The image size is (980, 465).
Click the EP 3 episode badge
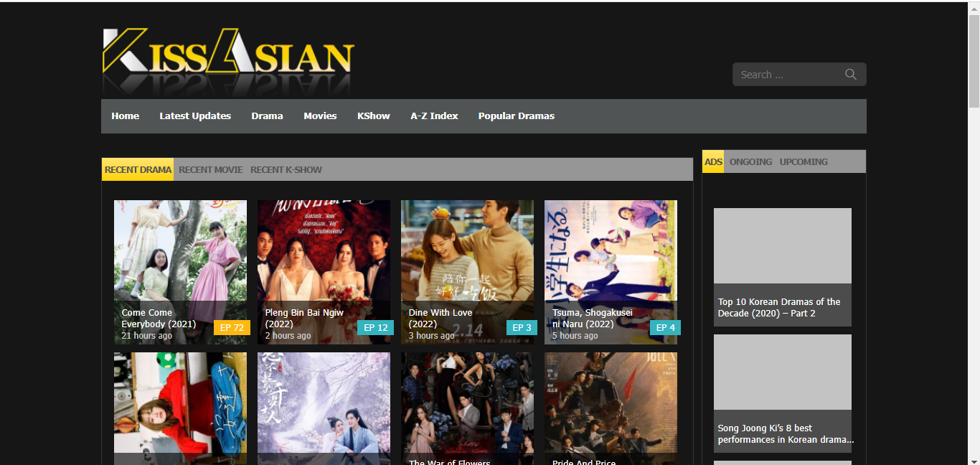coord(522,327)
